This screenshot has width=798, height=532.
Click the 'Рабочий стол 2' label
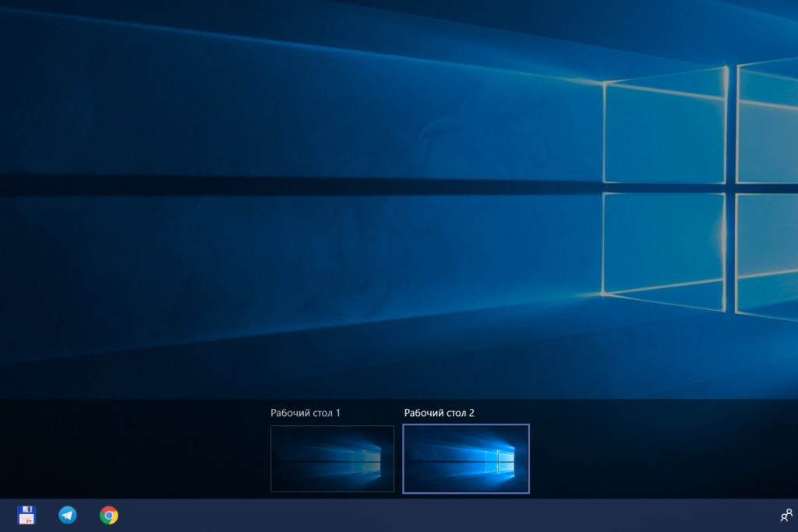tap(440, 413)
